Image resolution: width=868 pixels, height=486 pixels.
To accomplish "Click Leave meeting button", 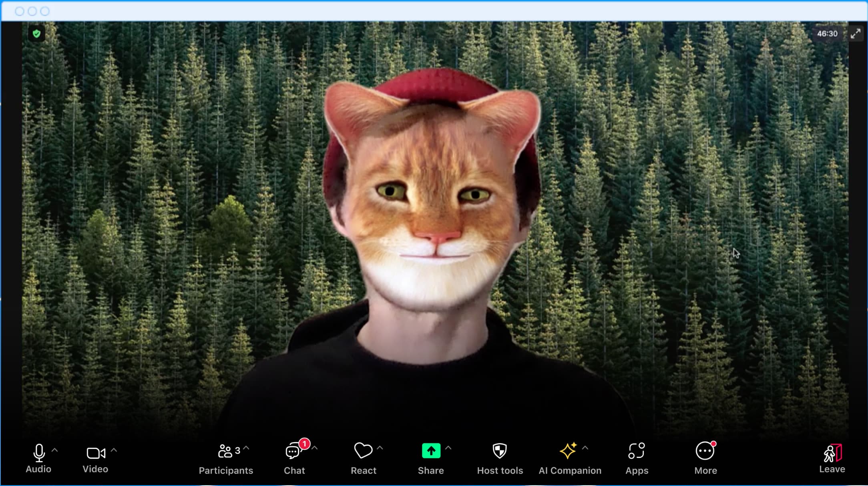I will [832, 458].
